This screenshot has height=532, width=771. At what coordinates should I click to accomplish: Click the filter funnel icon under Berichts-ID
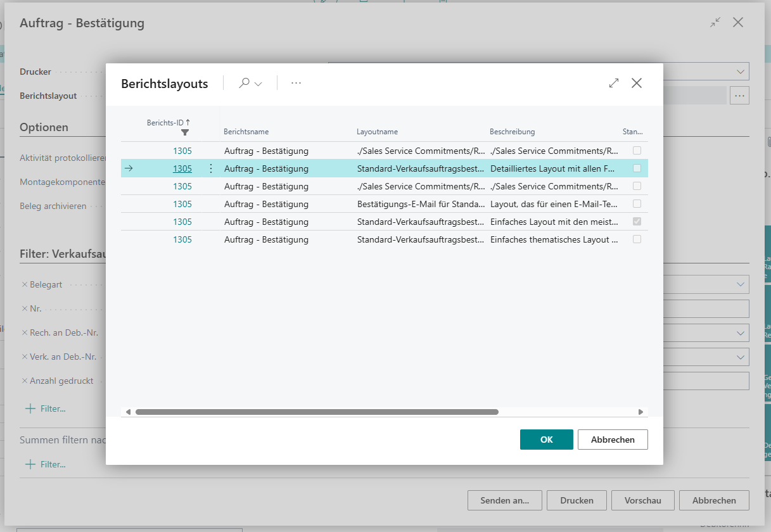click(x=185, y=132)
